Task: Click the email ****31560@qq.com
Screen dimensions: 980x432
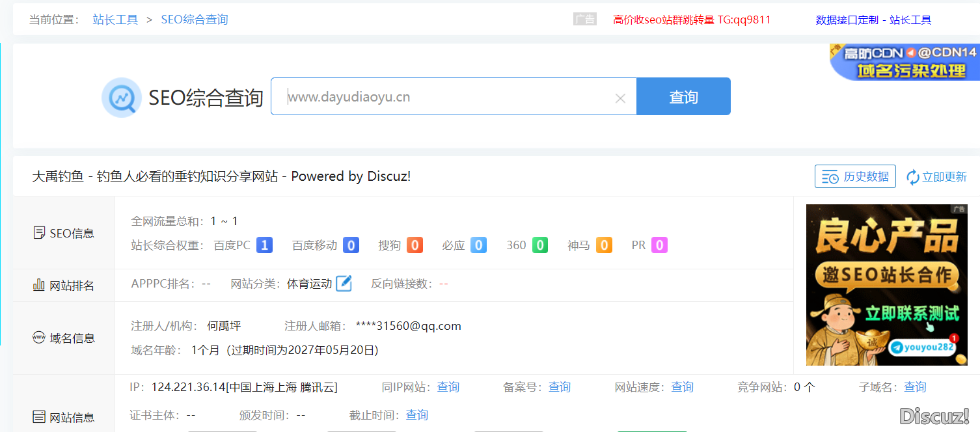Action: (x=408, y=326)
